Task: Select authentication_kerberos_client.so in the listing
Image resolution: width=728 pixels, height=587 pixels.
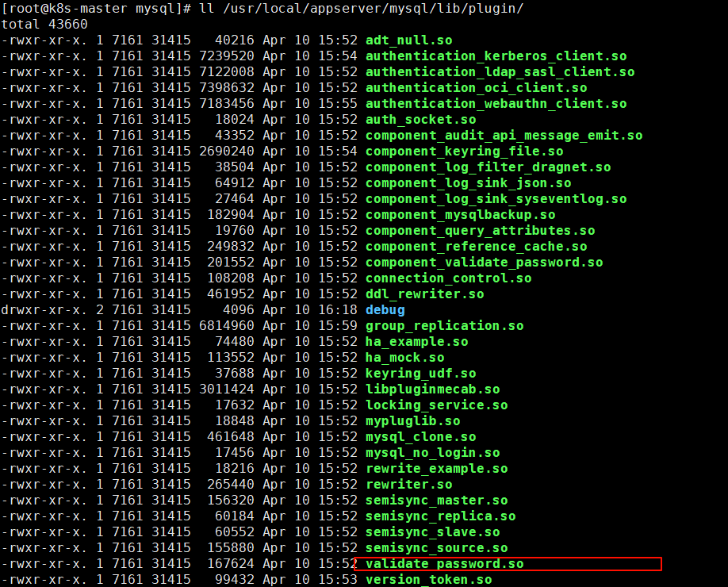Action: point(496,56)
